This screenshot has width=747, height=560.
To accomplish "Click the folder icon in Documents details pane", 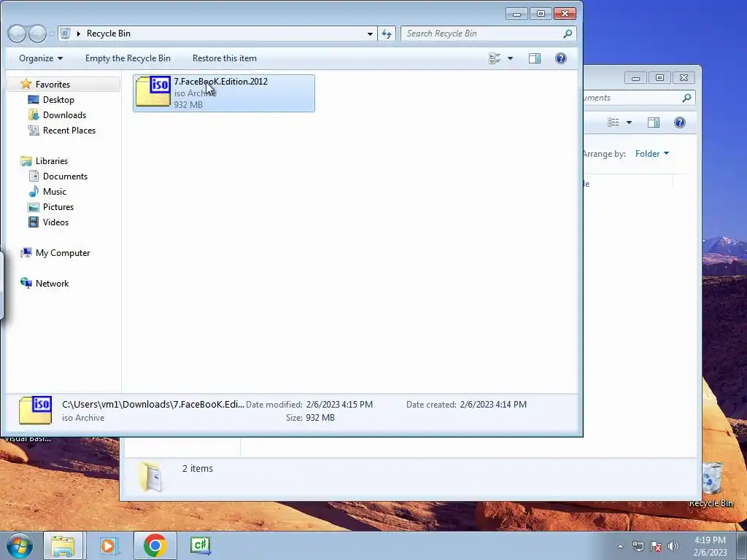I will click(x=150, y=476).
